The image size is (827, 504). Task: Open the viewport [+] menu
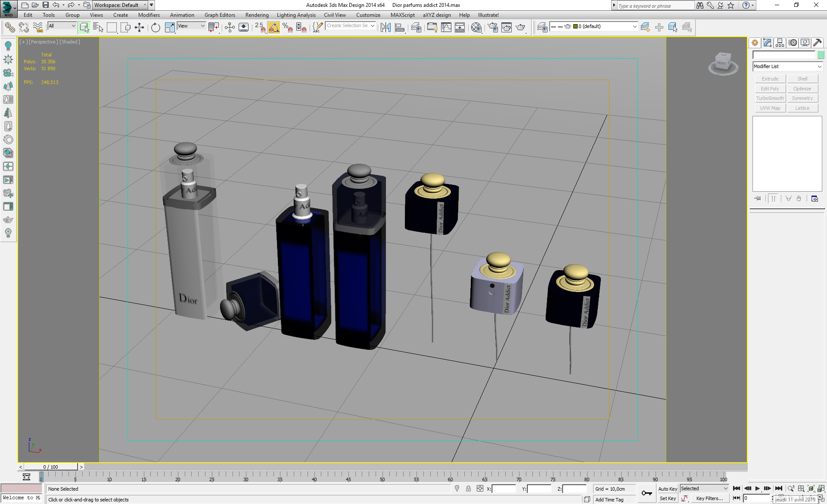pos(23,42)
